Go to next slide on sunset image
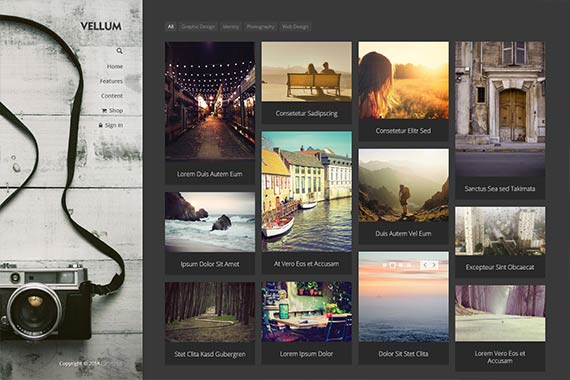This screenshot has width=570, height=380. (x=434, y=265)
